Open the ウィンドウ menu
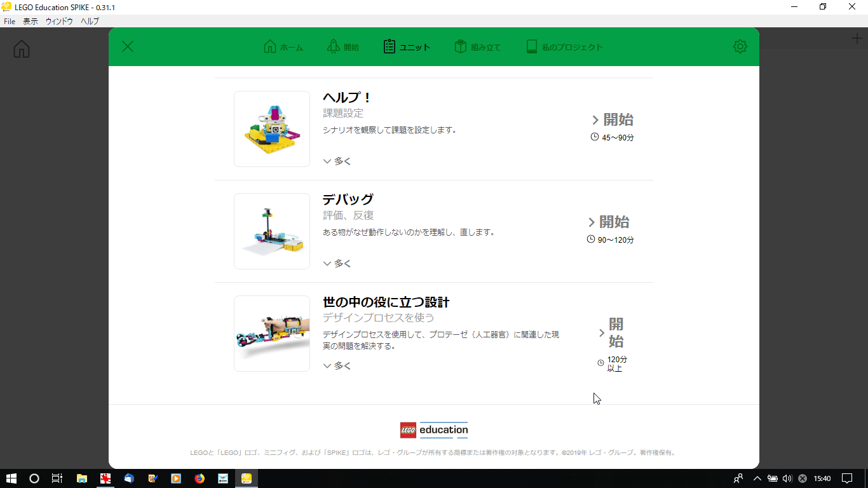The image size is (868, 488). click(x=59, y=21)
